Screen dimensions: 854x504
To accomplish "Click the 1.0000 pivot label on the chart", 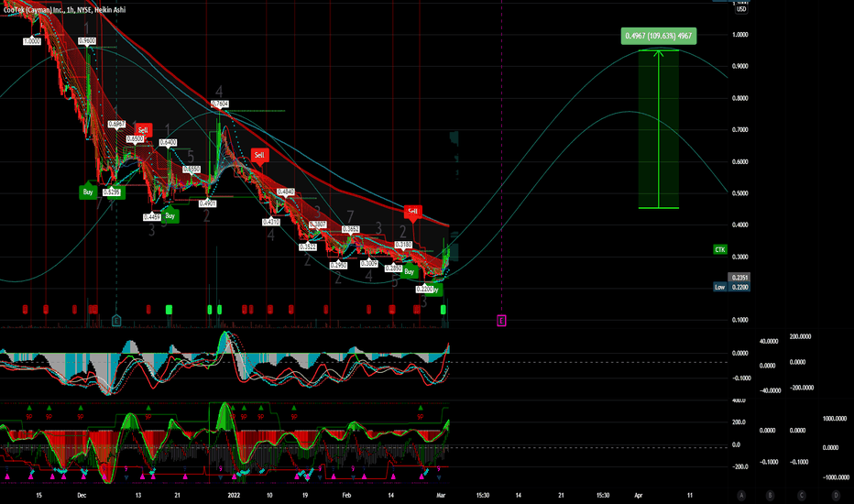I will [32, 41].
